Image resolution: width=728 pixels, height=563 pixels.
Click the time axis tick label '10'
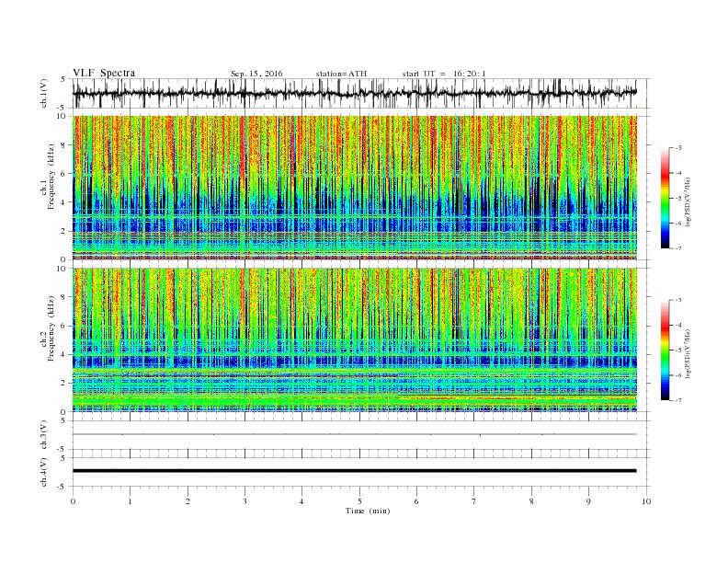pos(646,501)
